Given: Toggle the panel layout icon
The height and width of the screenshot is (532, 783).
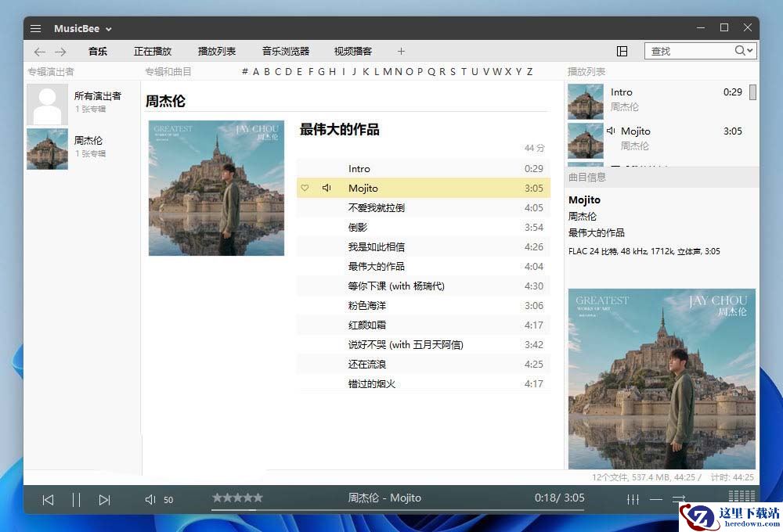Looking at the screenshot, I should 622,51.
